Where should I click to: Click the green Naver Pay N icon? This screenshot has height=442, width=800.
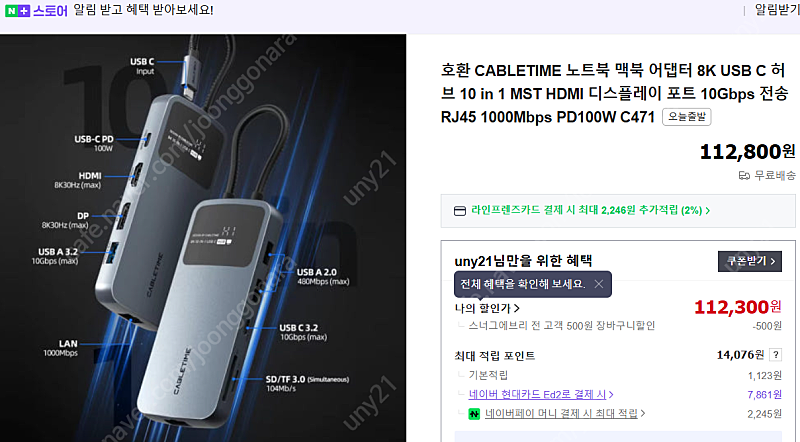click(x=474, y=414)
